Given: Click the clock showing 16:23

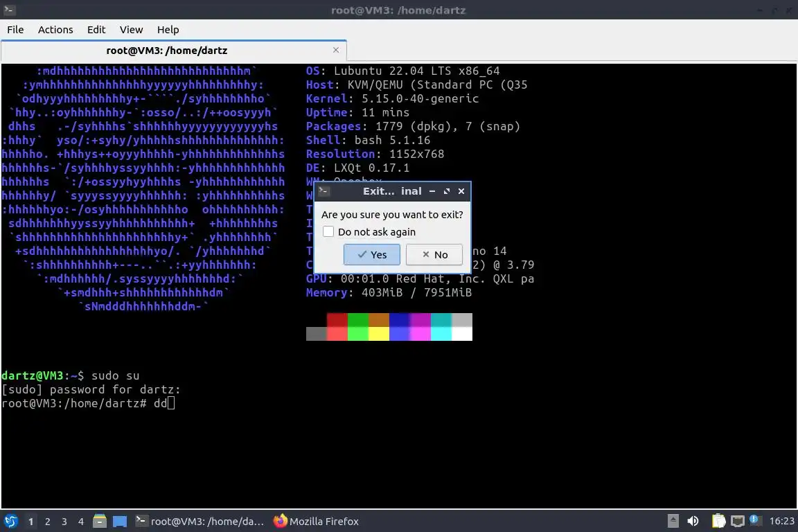Looking at the screenshot, I should pos(781,521).
